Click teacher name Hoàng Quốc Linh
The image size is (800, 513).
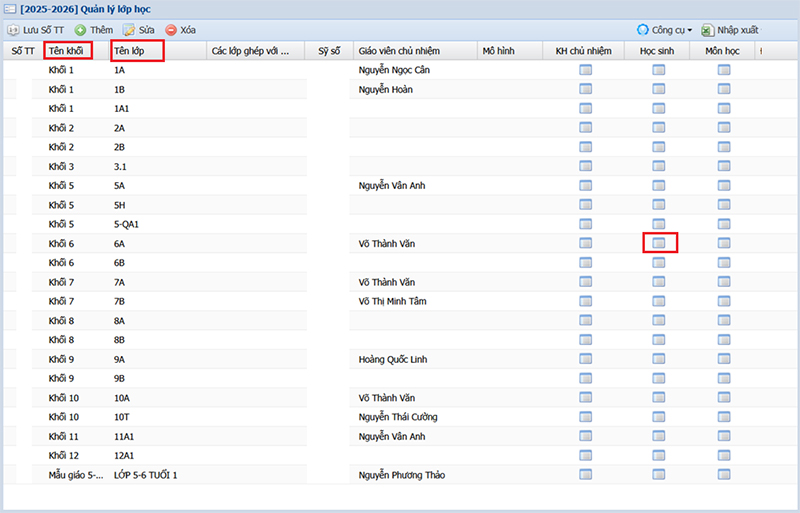(x=392, y=359)
